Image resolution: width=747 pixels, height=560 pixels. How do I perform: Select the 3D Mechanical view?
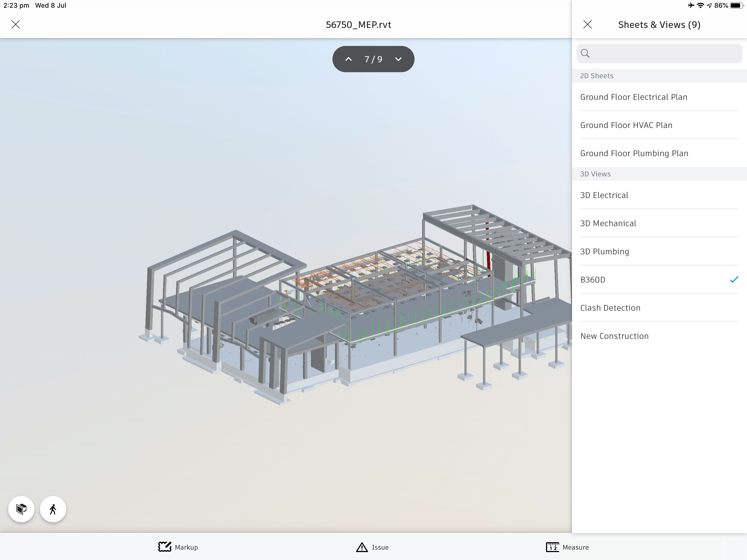608,223
